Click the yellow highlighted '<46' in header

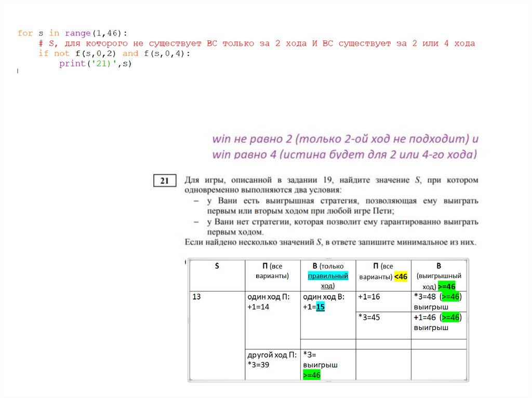(401, 277)
